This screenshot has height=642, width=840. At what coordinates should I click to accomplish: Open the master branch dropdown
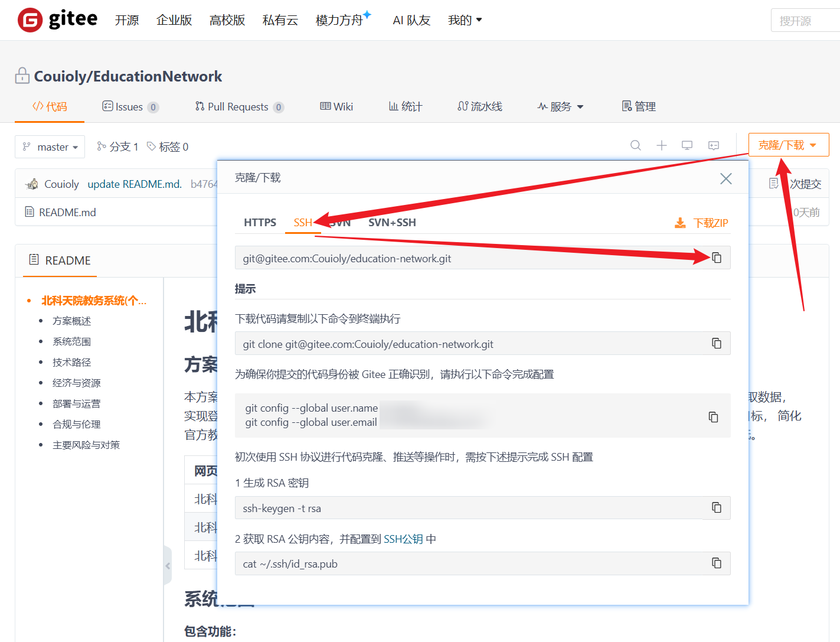[50, 147]
